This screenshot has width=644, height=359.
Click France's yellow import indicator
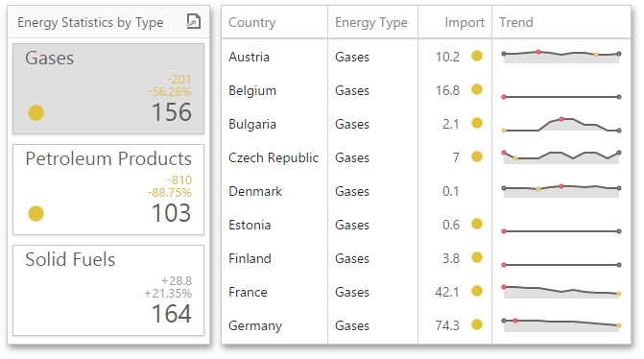[x=477, y=291]
